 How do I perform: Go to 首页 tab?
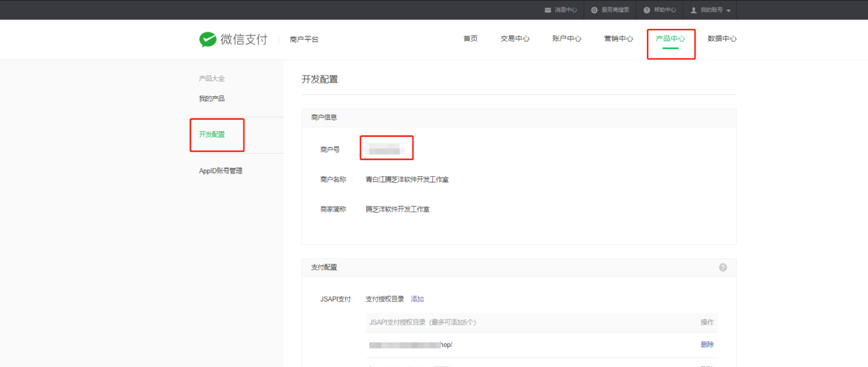point(471,39)
